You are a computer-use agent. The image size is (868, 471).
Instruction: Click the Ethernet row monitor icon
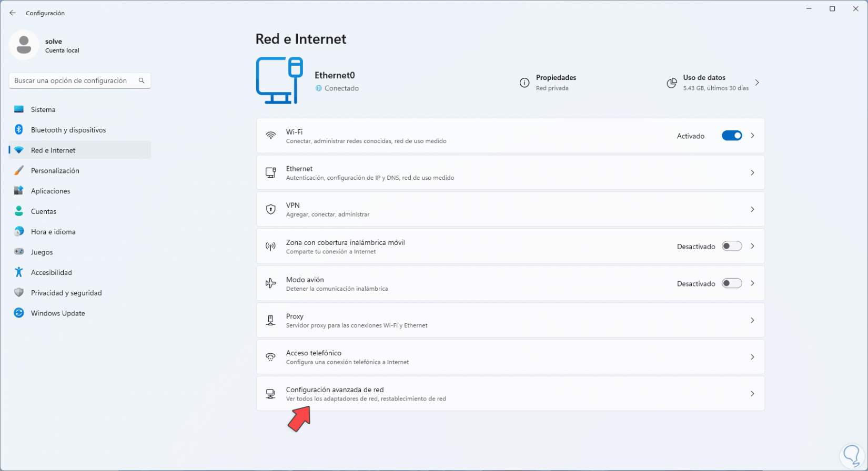pyautogui.click(x=271, y=172)
